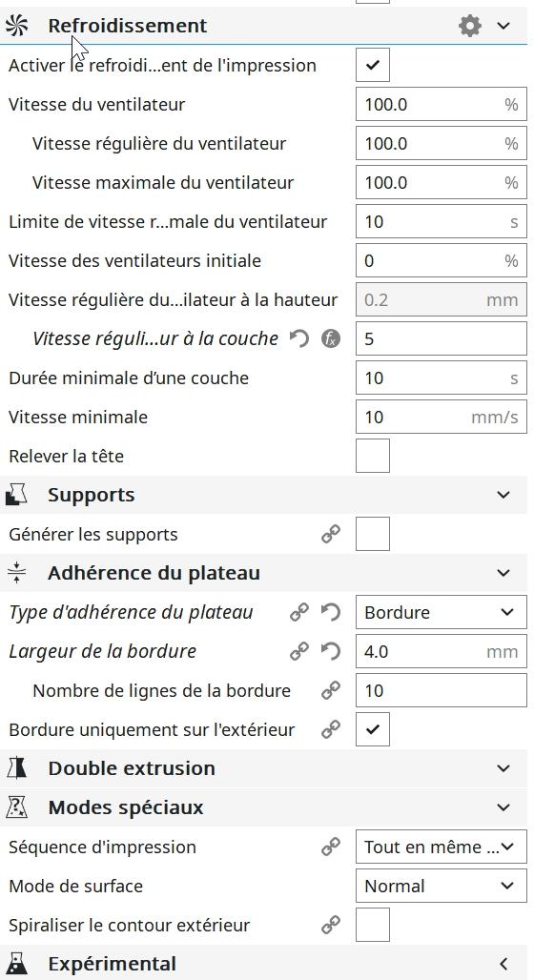Click the formula fx icon for layer speed
The height and width of the screenshot is (980, 534).
tap(331, 338)
